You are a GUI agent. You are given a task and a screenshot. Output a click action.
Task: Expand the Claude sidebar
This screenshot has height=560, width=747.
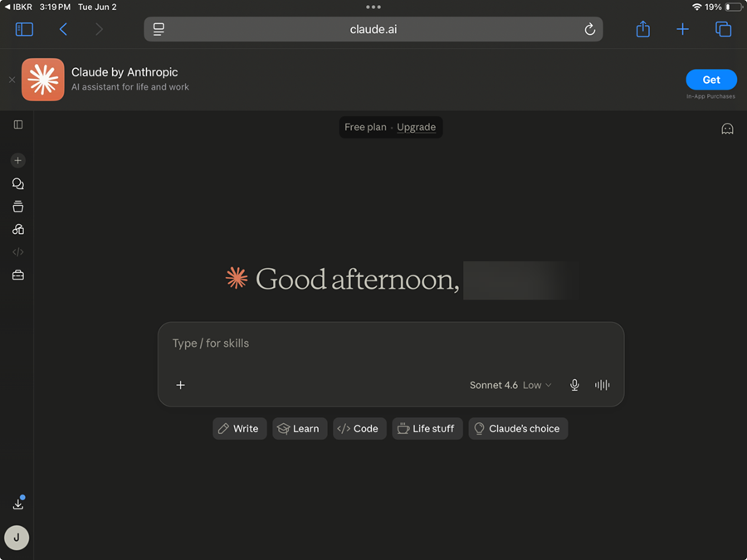coord(18,124)
